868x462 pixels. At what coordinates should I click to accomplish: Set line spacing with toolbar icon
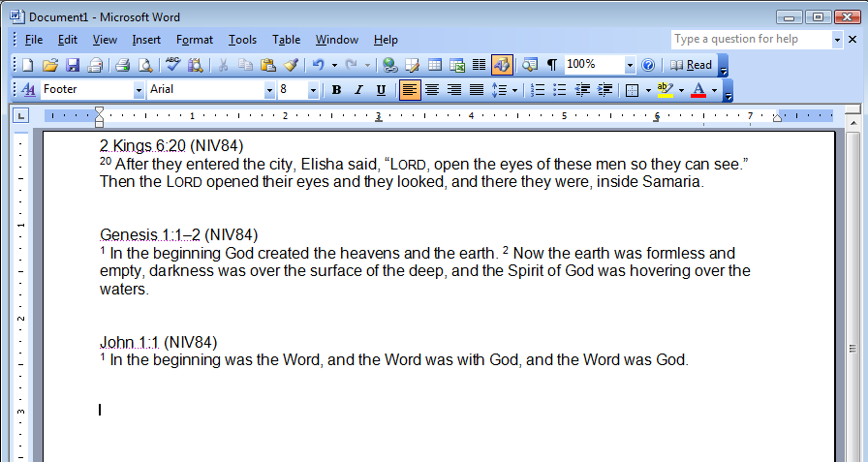click(499, 90)
